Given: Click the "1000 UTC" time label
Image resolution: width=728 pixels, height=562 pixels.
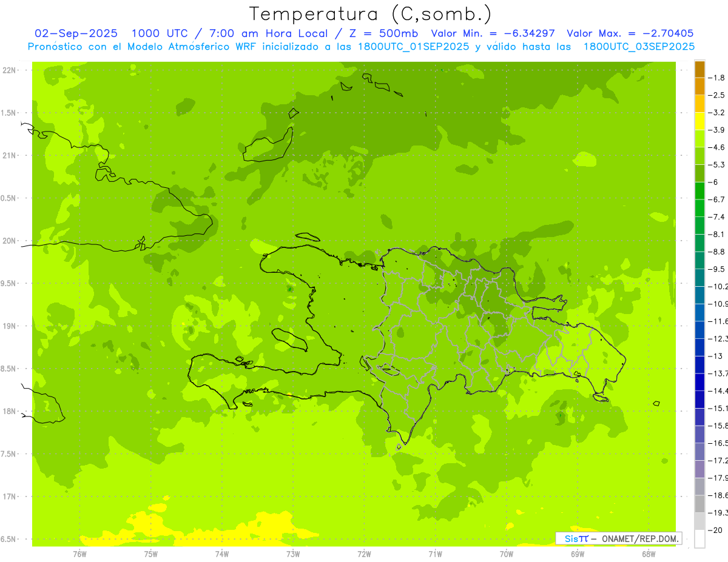Looking at the screenshot, I should (x=161, y=33).
